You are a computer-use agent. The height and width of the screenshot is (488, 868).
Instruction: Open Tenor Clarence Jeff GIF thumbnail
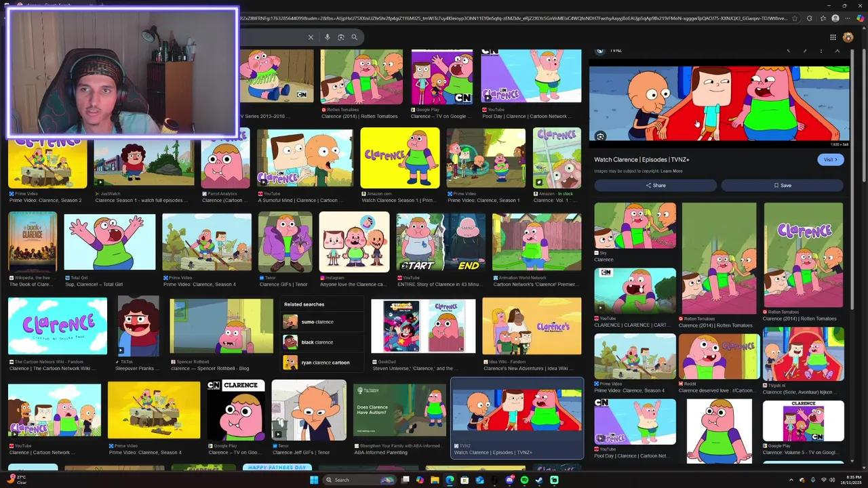point(309,410)
